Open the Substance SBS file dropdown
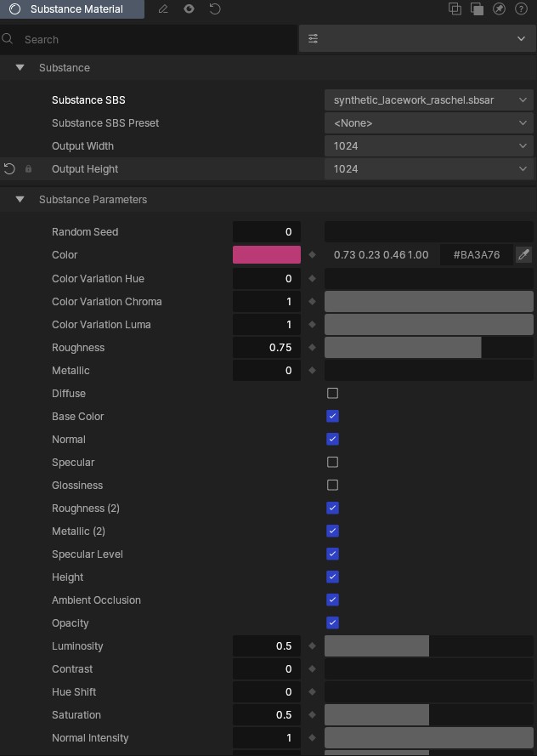Viewport: 537px width, 756px height. tap(428, 99)
